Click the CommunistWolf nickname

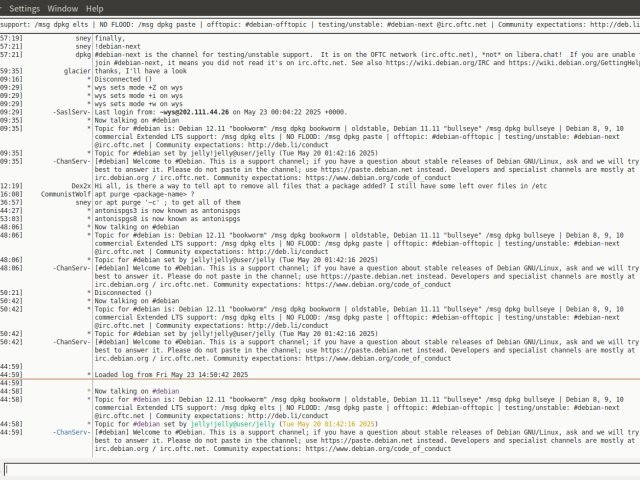(66, 194)
